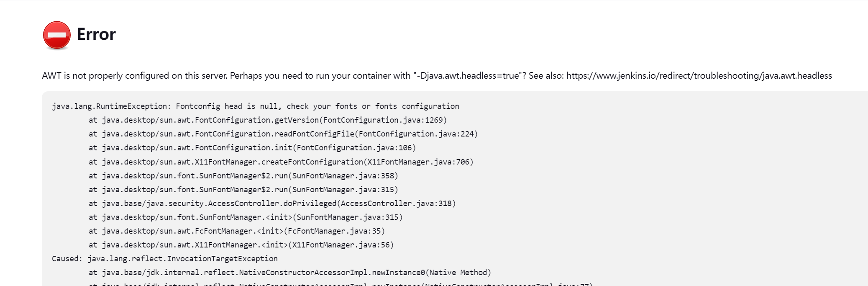Click the newInstance0(Native Method) stack trace line
Image resolution: width=868 pixels, height=286 pixels.
[289, 273]
